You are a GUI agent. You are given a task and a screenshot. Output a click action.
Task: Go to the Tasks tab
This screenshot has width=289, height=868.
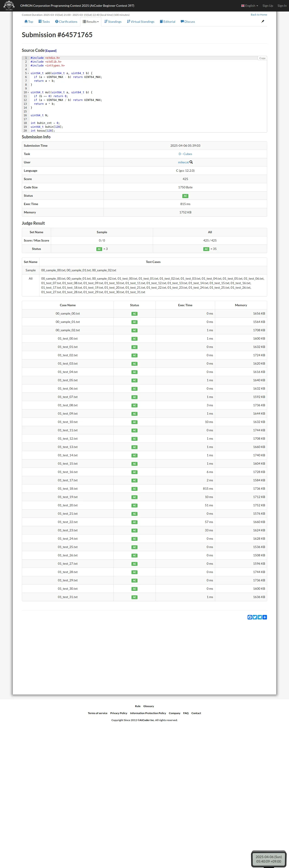coord(44,22)
